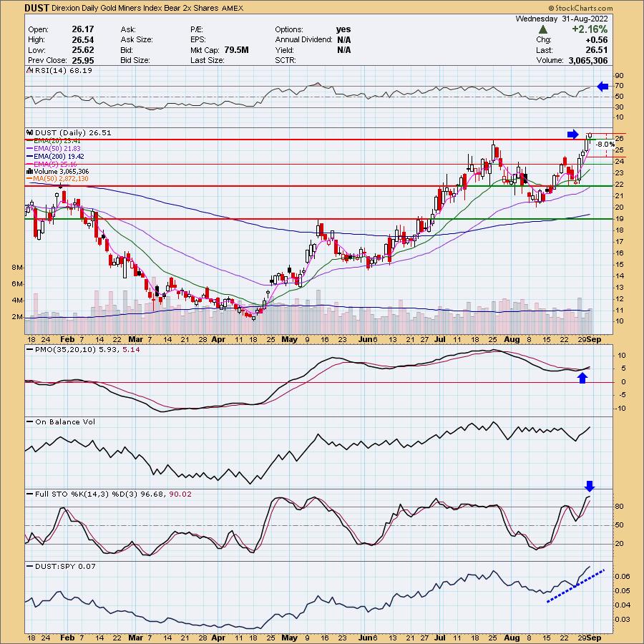The image size is (644, 644).
Task: Click the Prev Close value 25.95
Action: [x=82, y=60]
